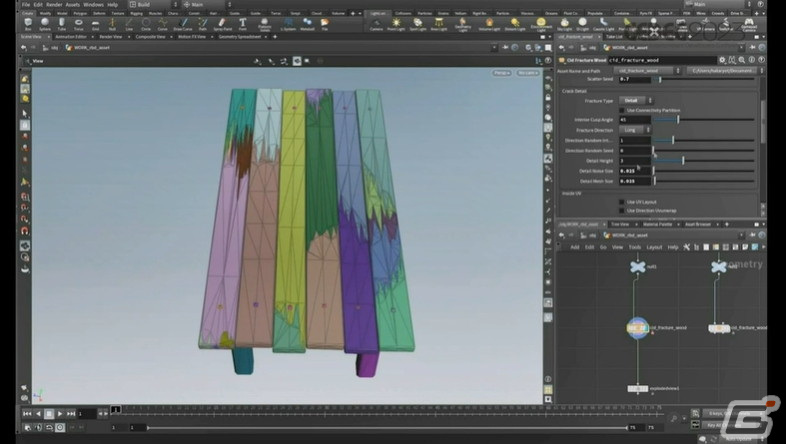Switch to the Tree View tab
Screen dimensions: 786x444
click(x=620, y=224)
